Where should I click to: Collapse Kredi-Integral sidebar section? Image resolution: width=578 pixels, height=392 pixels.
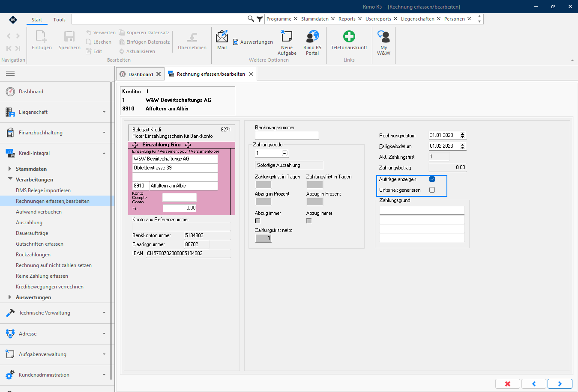click(56, 153)
